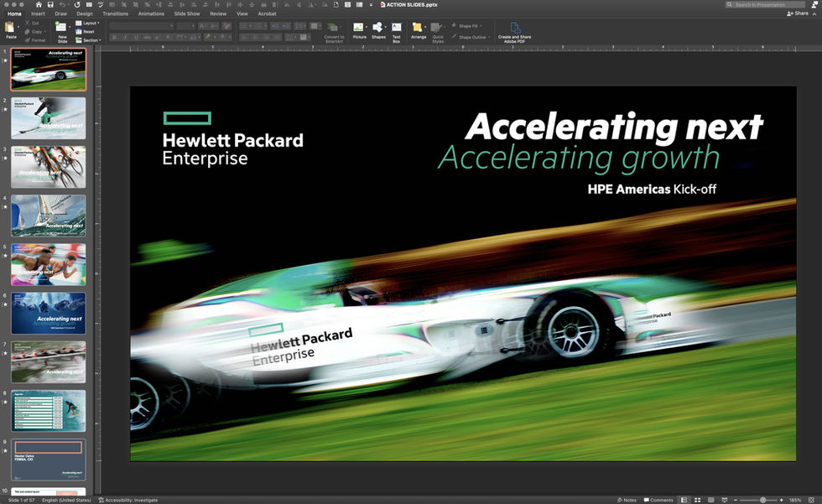Select slide 8 agenda thumbnail

(49, 410)
